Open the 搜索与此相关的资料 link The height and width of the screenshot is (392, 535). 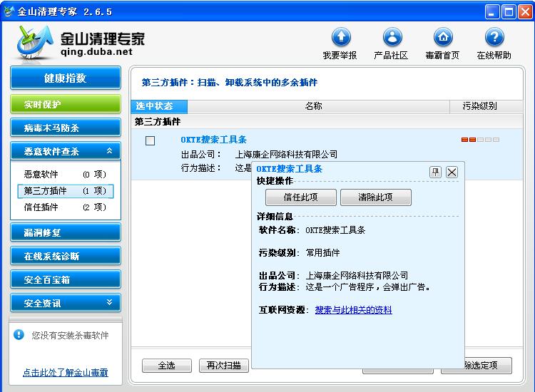coord(354,310)
